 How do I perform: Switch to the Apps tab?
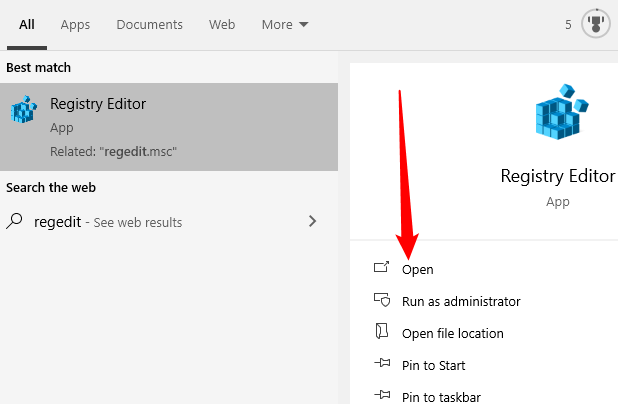(75, 24)
